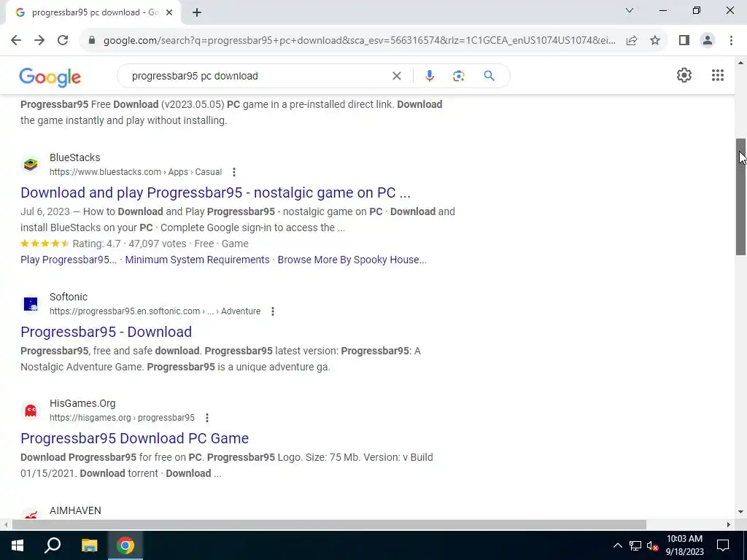Viewport: 747px width, 560px height.
Task: Click the HisGames.Org ghost favicon
Action: click(31, 411)
